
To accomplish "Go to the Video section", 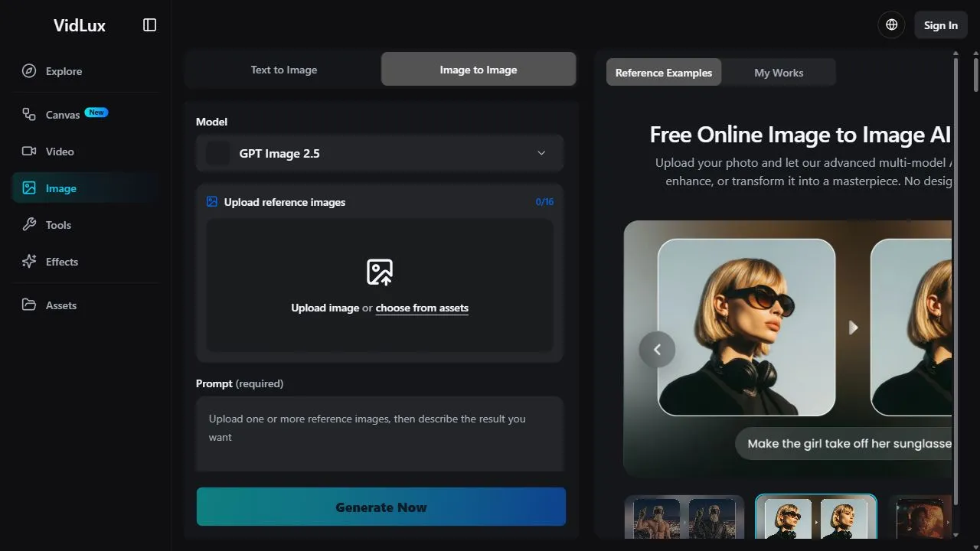I will point(86,152).
